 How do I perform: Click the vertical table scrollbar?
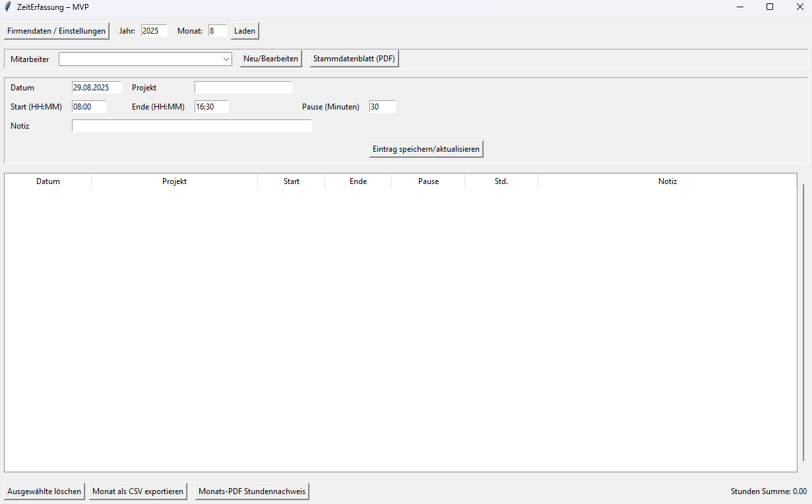tap(803, 323)
